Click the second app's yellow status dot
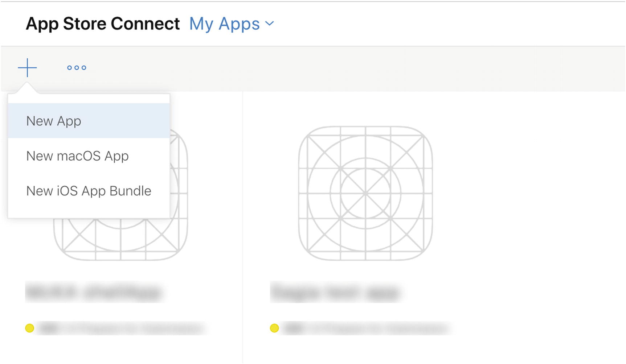Image resolution: width=626 pixels, height=364 pixels. [x=274, y=328]
